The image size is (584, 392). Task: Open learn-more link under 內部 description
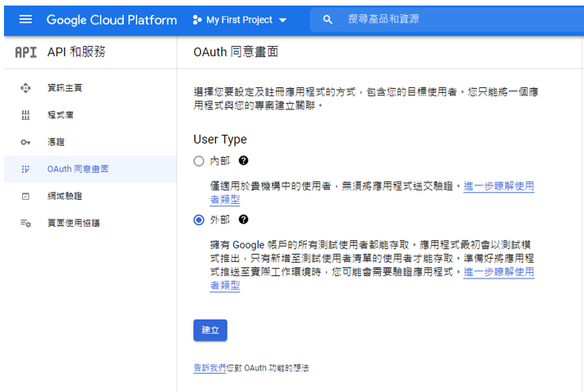(498, 186)
